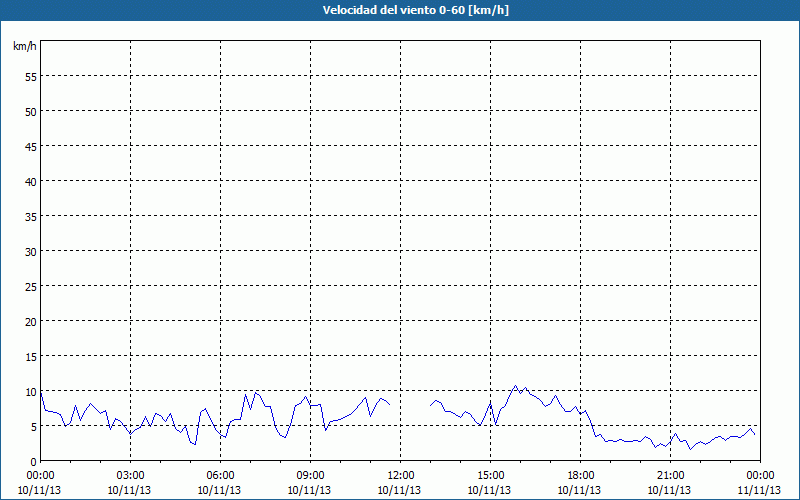The height and width of the screenshot is (500, 800).
Task: Select the 35 label on the y-axis
Action: pos(31,216)
